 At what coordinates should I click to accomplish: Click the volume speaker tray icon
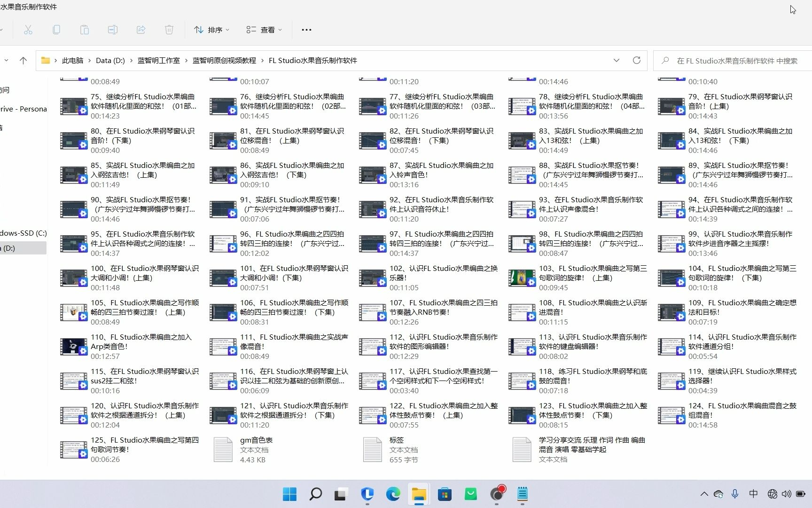pos(786,494)
